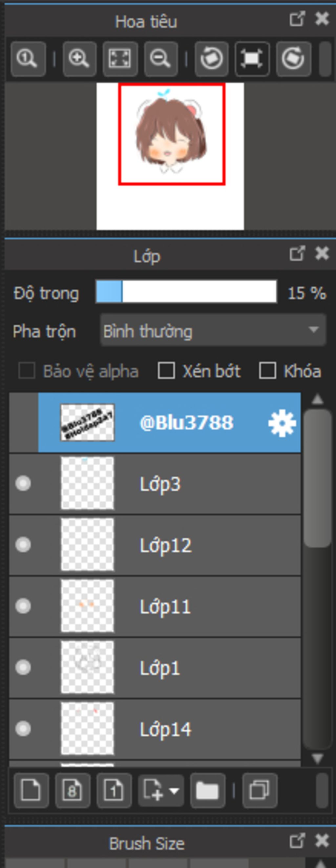Duplicate the selected layer

coord(260,790)
